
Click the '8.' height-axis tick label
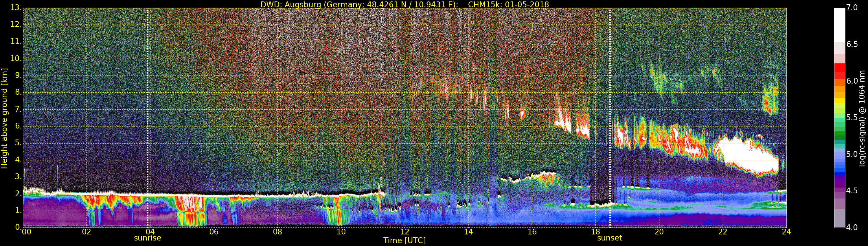(x=18, y=92)
